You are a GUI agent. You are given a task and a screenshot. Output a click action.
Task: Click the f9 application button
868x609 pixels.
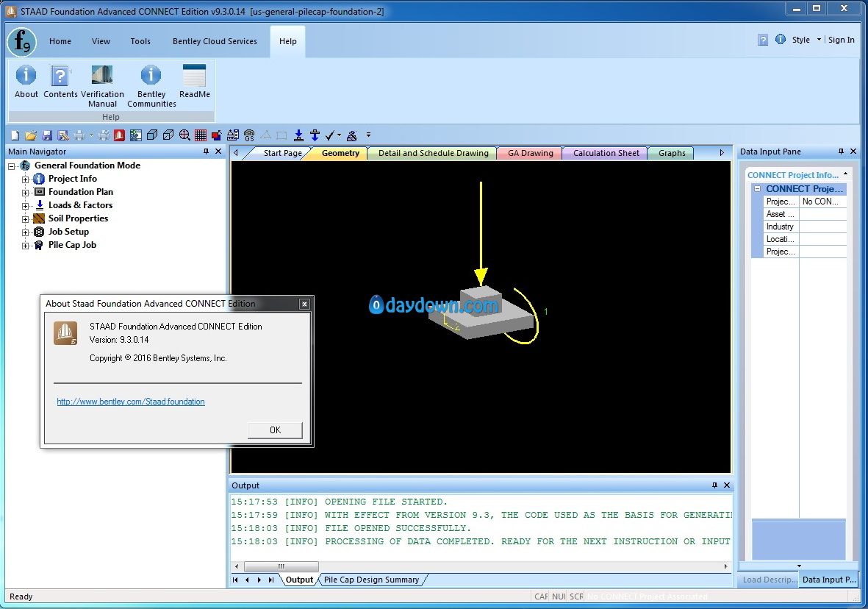pyautogui.click(x=22, y=41)
